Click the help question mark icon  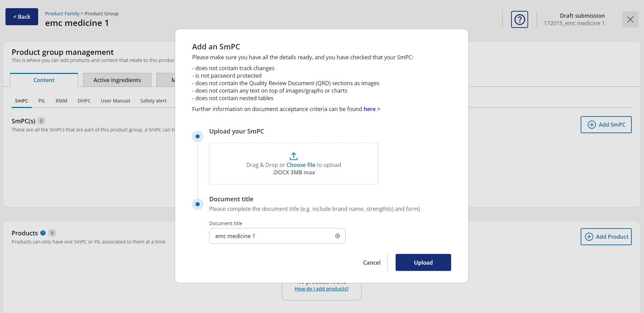(519, 19)
